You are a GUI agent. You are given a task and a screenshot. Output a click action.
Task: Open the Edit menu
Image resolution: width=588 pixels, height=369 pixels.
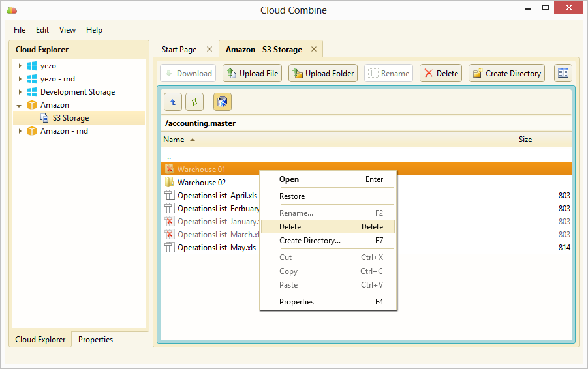(x=42, y=30)
